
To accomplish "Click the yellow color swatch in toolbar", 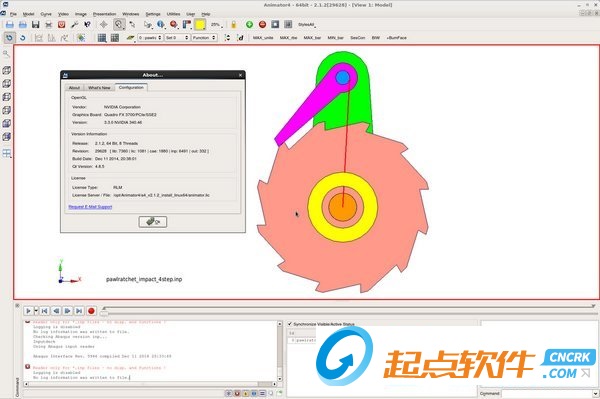I will coord(200,24).
